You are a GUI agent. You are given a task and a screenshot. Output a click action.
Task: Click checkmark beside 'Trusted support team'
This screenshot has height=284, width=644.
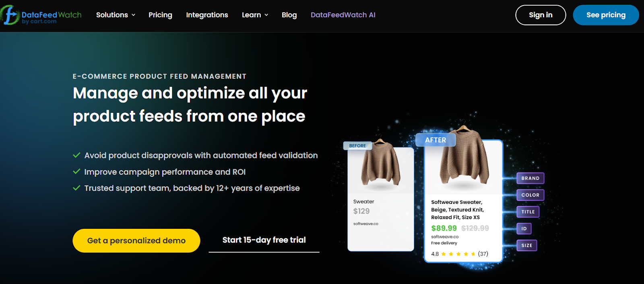click(x=76, y=188)
